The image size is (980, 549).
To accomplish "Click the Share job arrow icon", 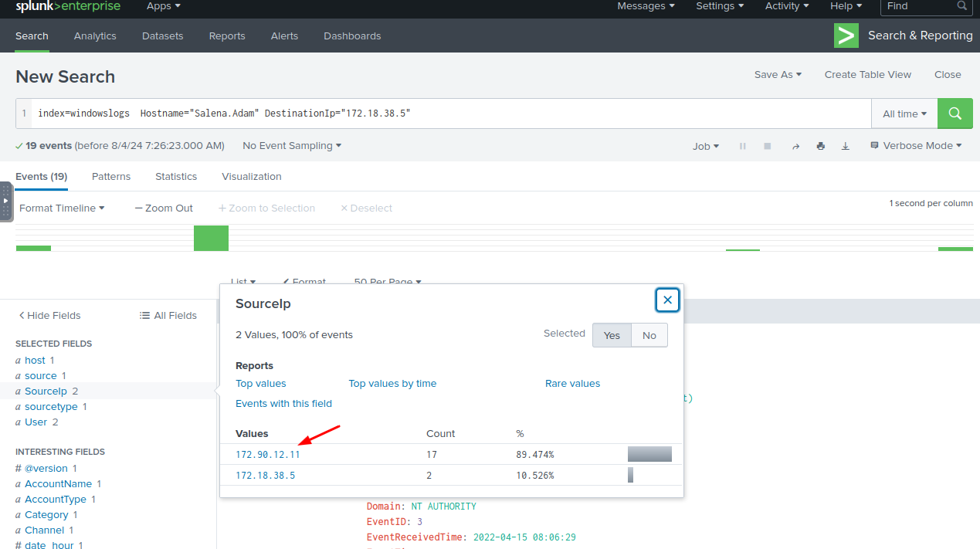I will point(795,146).
